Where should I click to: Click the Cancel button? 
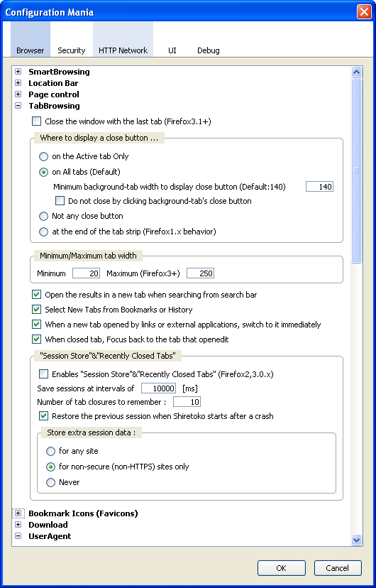pyautogui.click(x=338, y=567)
